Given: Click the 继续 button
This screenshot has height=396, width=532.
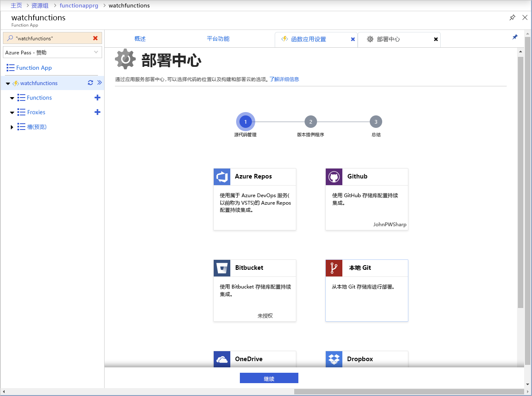Looking at the screenshot, I should 269,378.
